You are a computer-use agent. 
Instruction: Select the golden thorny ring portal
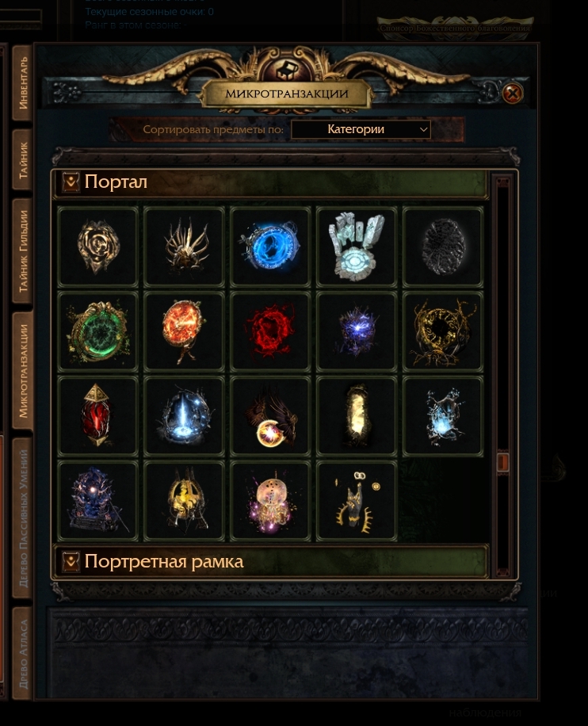coord(443,331)
